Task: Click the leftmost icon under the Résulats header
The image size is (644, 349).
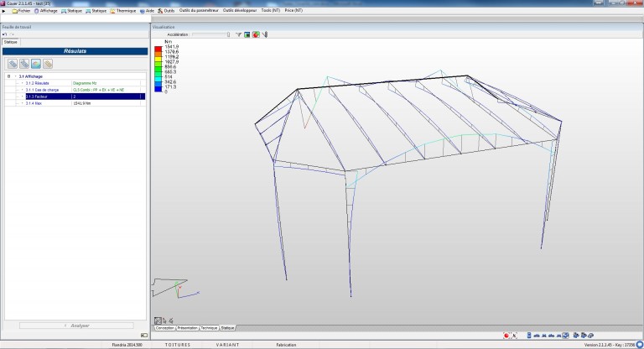Action: point(13,64)
